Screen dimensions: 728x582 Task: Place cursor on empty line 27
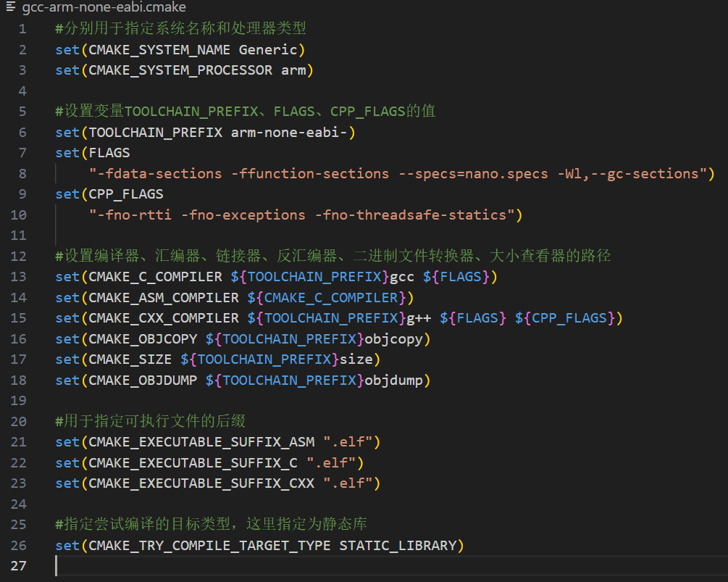(x=390, y=566)
